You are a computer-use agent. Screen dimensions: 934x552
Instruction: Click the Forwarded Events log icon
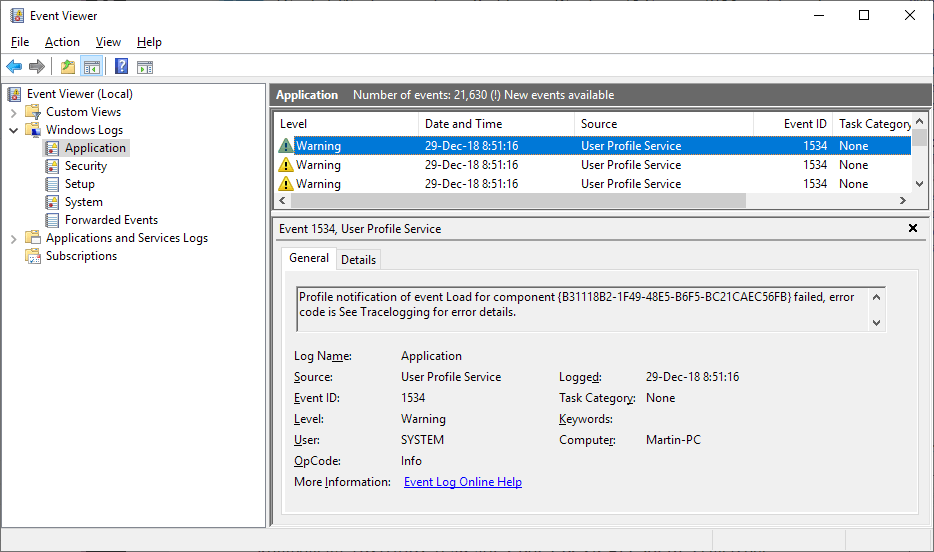coord(52,220)
